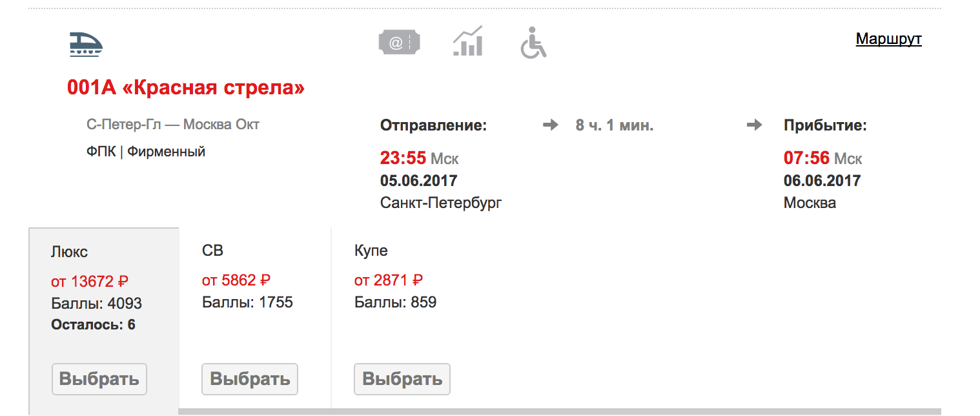
Task: Click train title 001А «Красная стрела»
Action: (x=186, y=88)
